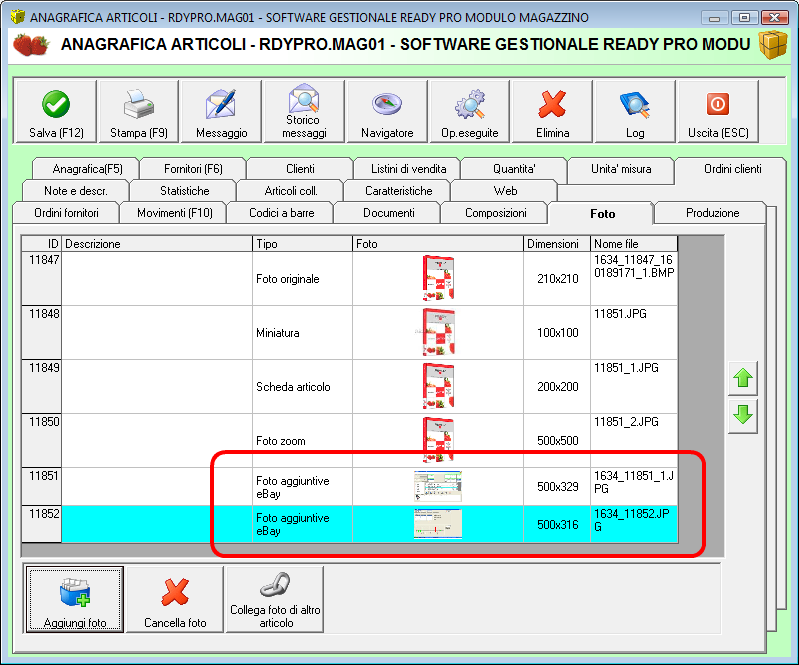Select row header ID 11850
The width and height of the screenshot is (799, 665).
coord(41,440)
